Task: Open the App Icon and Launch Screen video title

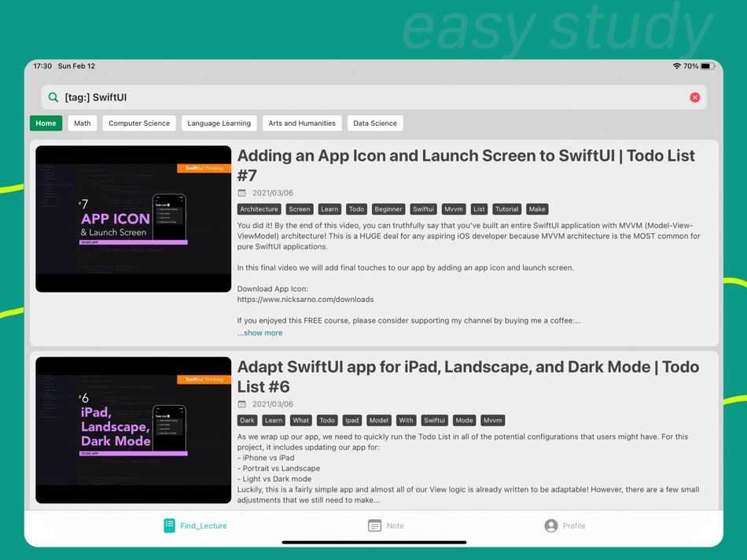Action: tap(465, 156)
